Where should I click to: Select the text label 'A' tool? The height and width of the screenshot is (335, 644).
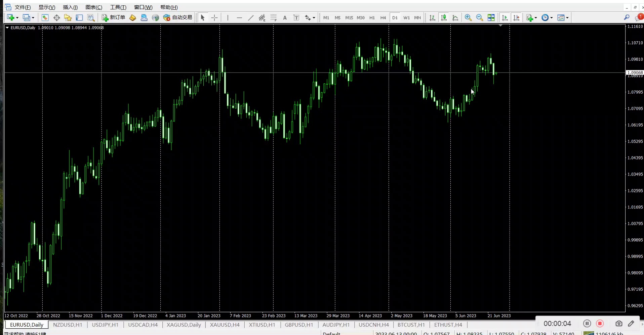click(285, 18)
